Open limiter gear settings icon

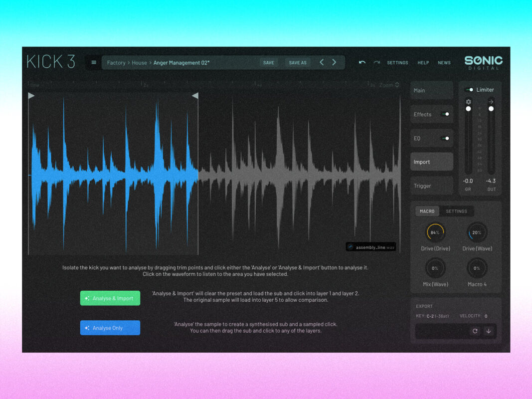click(468, 102)
